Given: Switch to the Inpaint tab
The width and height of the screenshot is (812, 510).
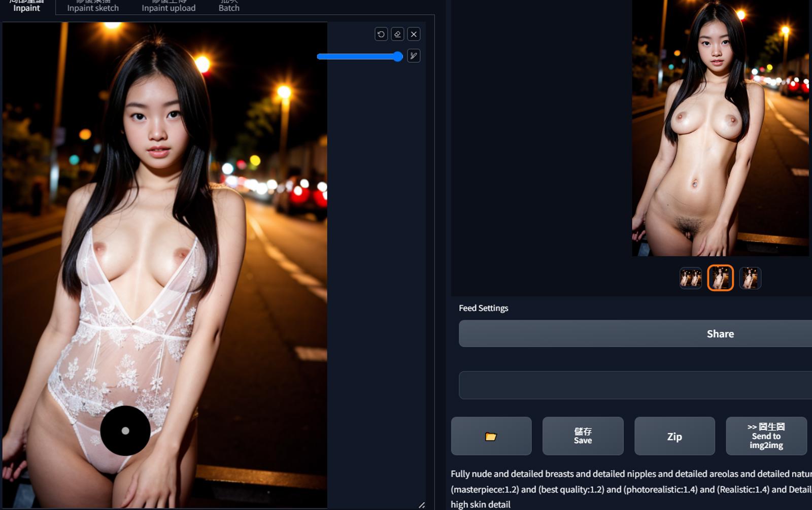Looking at the screenshot, I should [26, 7].
